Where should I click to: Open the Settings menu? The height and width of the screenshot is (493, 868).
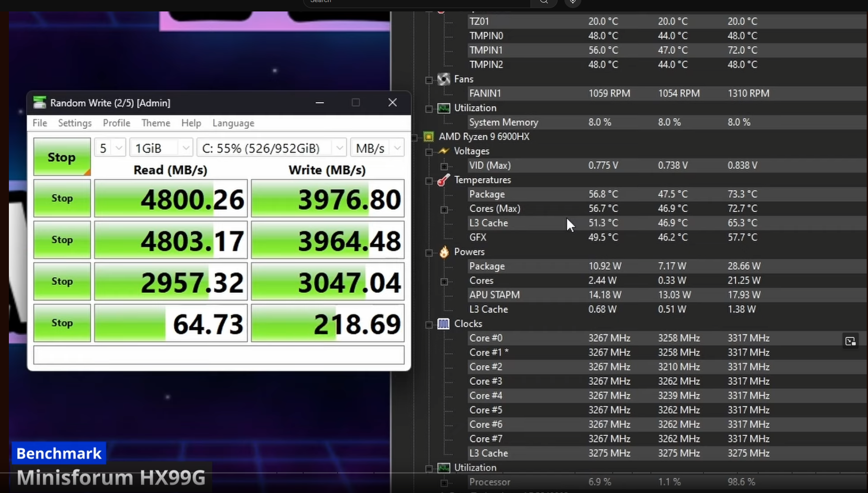click(x=75, y=123)
